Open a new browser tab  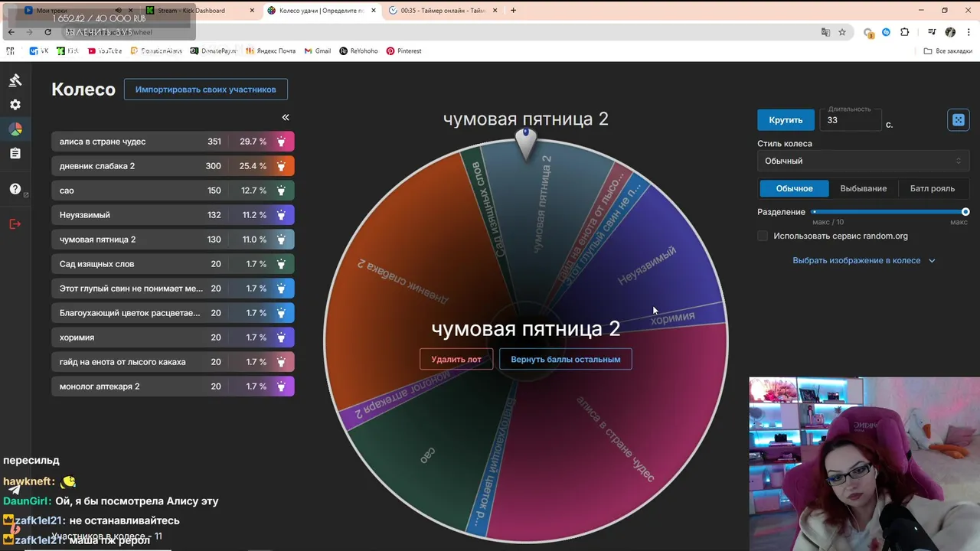pos(513,11)
